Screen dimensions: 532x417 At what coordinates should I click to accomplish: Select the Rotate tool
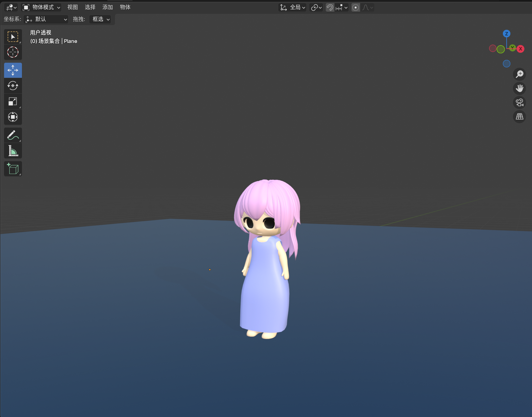(13, 86)
